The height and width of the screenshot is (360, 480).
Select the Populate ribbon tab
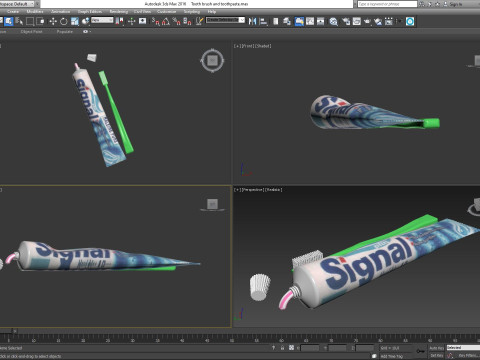click(65, 32)
